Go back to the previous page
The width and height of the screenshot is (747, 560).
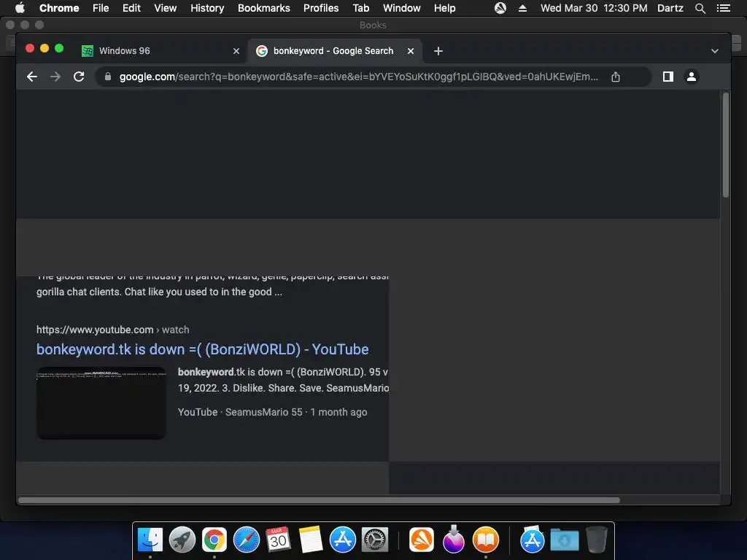click(x=32, y=77)
